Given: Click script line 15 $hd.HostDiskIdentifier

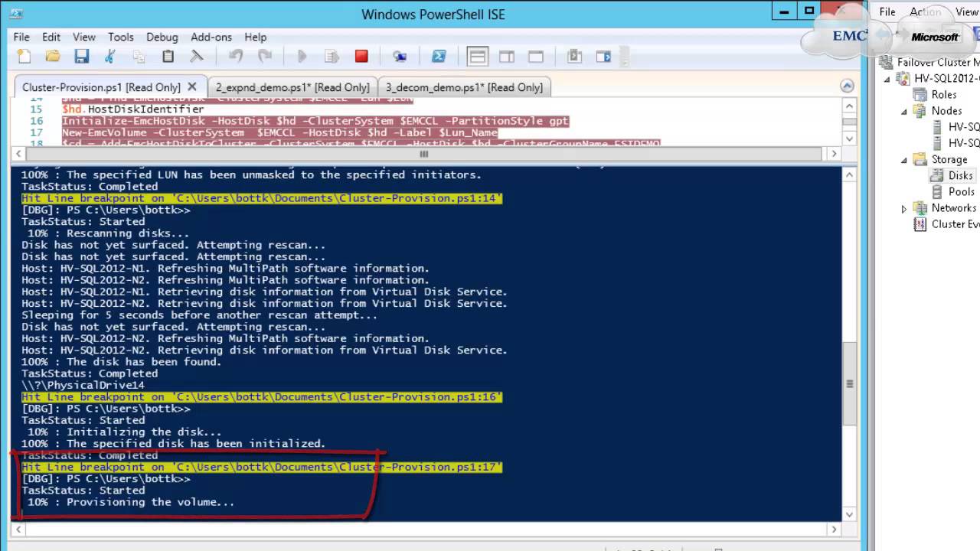Looking at the screenshot, I should (x=132, y=109).
